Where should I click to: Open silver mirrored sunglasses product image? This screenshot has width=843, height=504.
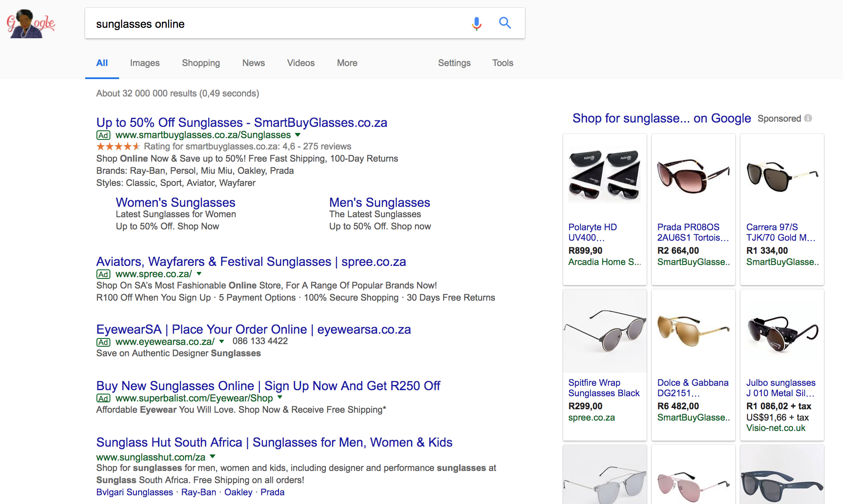(604, 475)
